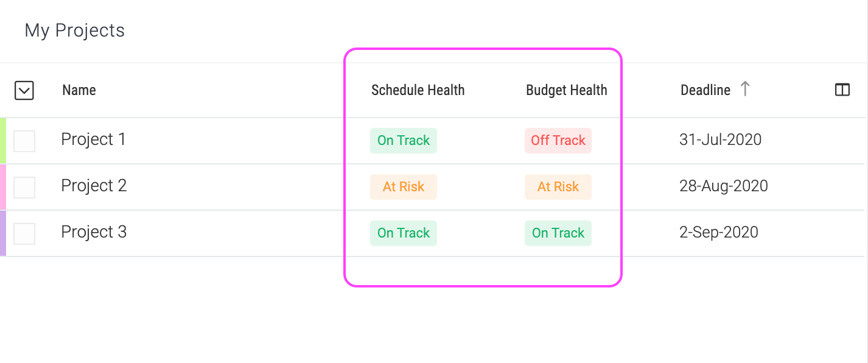Sort by the Name column header
868x363 pixels.
(x=79, y=90)
